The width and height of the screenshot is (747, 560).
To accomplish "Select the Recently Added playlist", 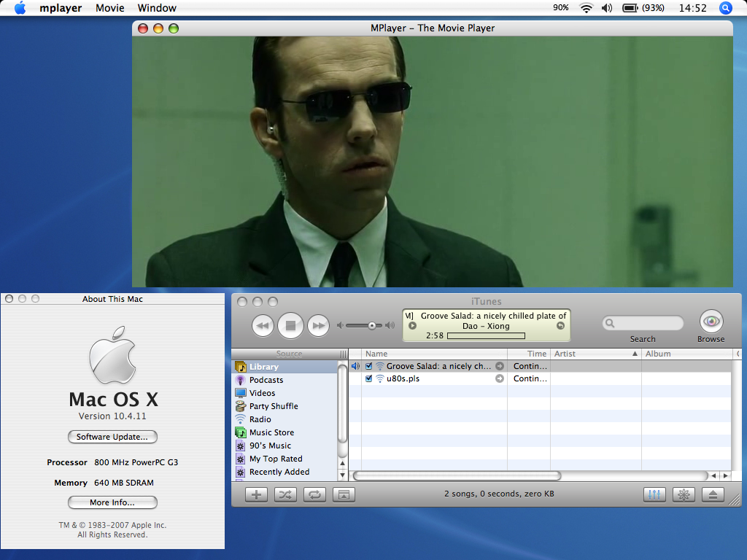I will [x=285, y=472].
